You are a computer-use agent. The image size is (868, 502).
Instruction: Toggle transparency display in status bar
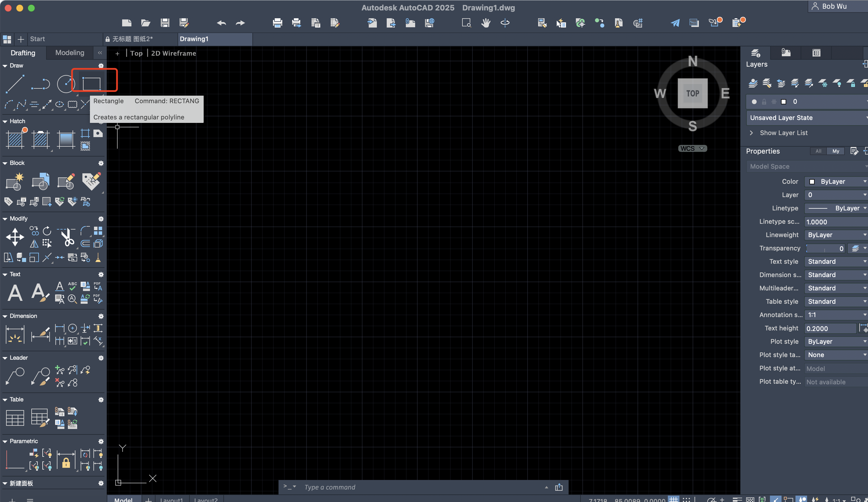750,499
